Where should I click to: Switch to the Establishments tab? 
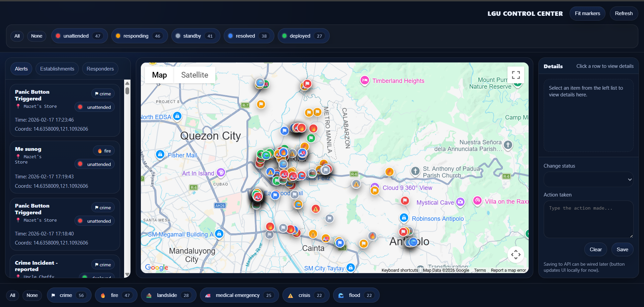coord(57,69)
